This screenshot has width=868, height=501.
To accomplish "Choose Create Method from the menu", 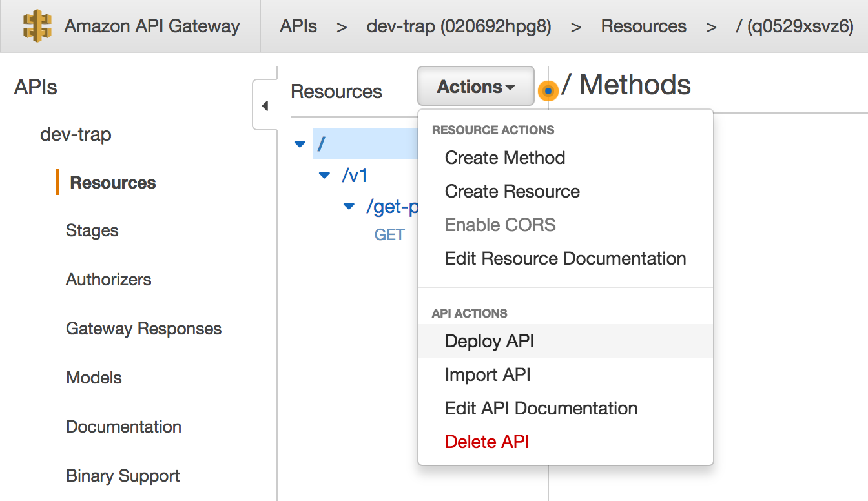I will (505, 158).
